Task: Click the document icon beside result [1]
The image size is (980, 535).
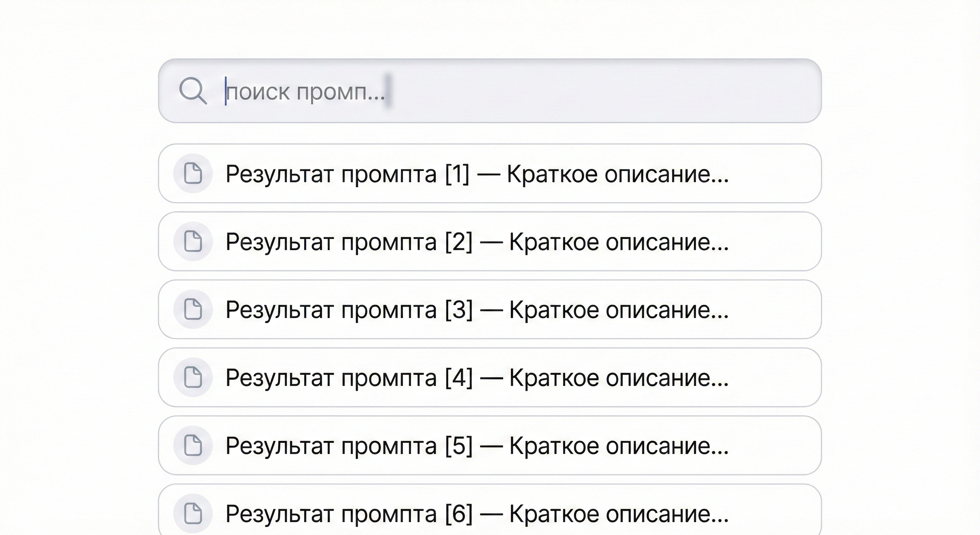Action: (x=193, y=173)
